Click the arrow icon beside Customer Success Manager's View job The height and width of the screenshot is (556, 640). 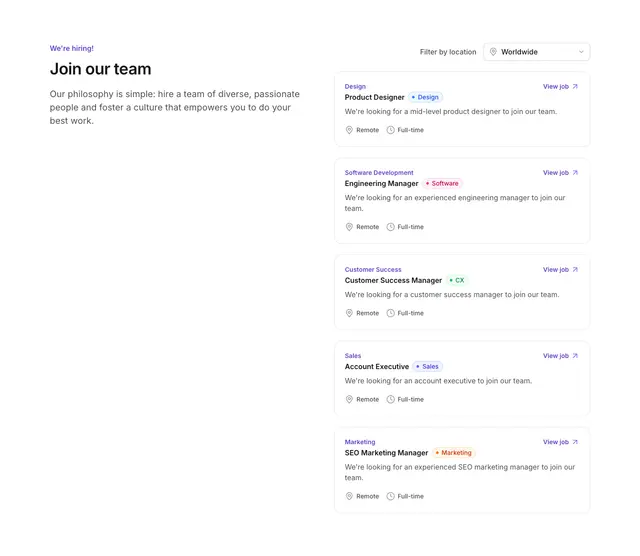pos(575,269)
